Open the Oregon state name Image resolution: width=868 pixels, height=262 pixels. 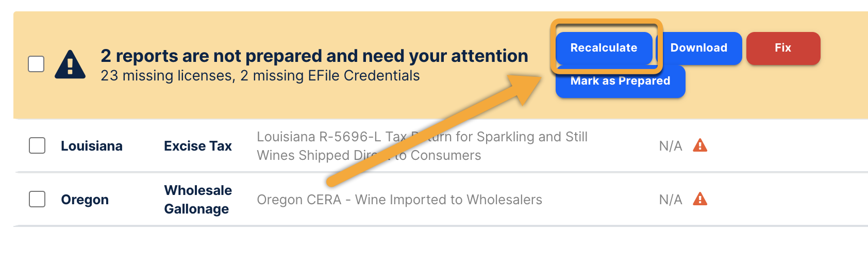85,200
